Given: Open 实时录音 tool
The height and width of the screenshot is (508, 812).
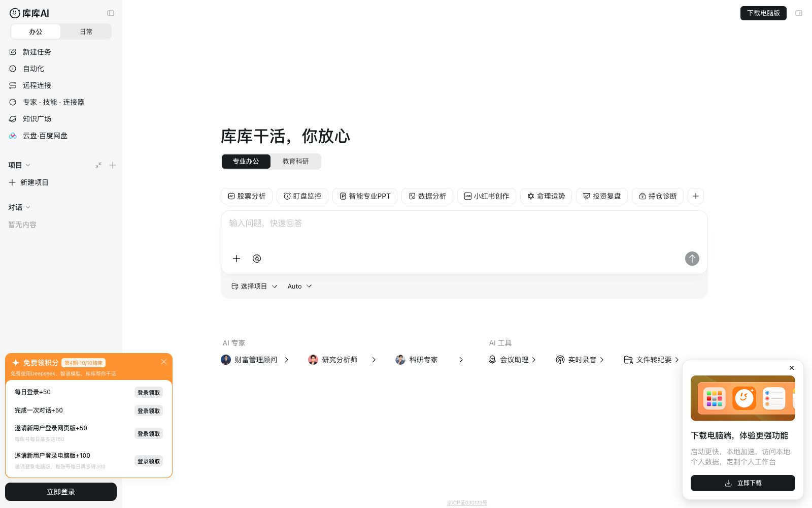Looking at the screenshot, I should click(x=580, y=360).
